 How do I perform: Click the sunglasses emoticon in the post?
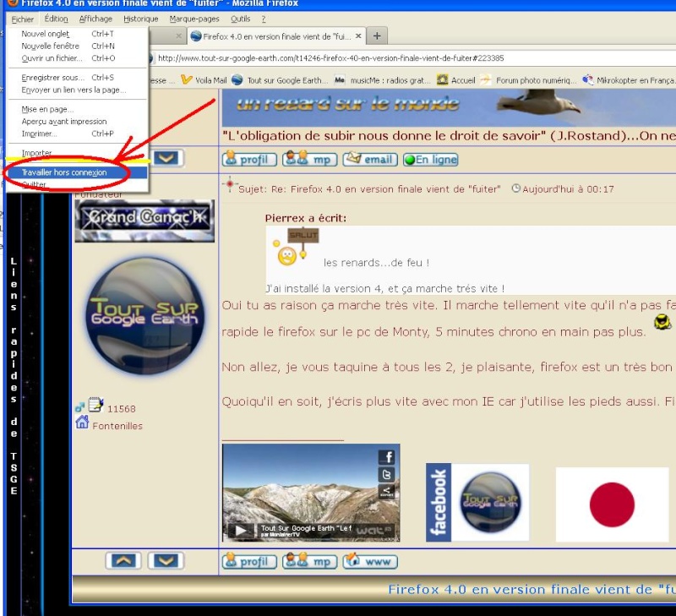click(x=662, y=321)
